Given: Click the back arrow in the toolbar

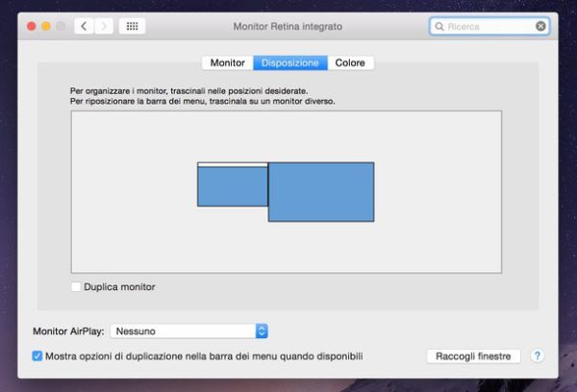Looking at the screenshot, I should [84, 26].
